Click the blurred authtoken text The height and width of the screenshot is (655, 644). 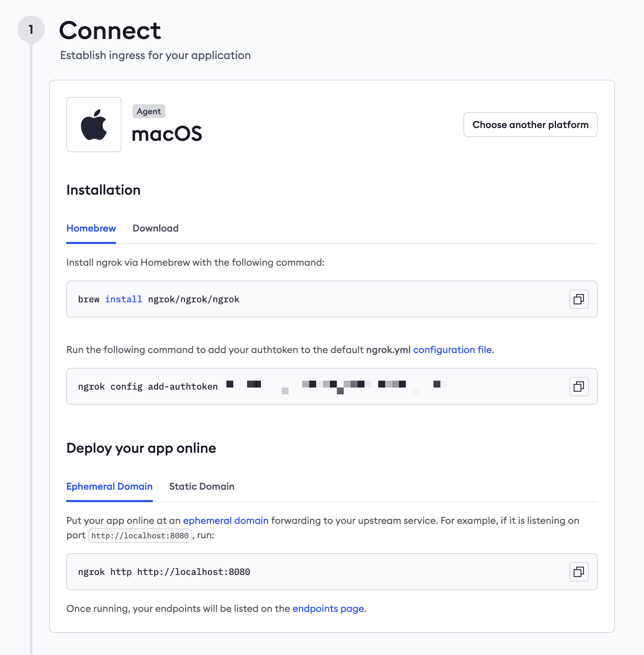[337, 387]
